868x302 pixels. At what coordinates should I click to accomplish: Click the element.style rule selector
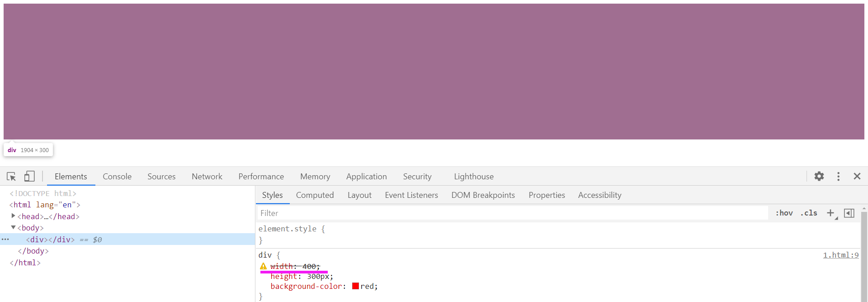288,229
